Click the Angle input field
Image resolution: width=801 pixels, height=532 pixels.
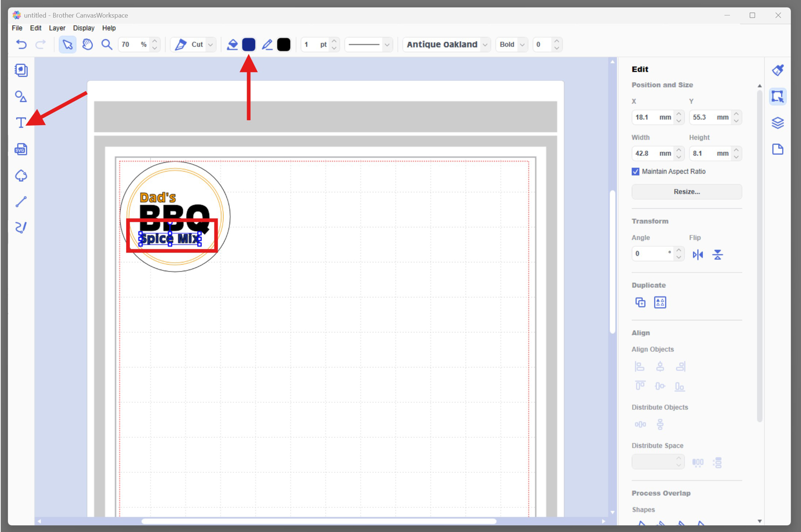pyautogui.click(x=653, y=254)
